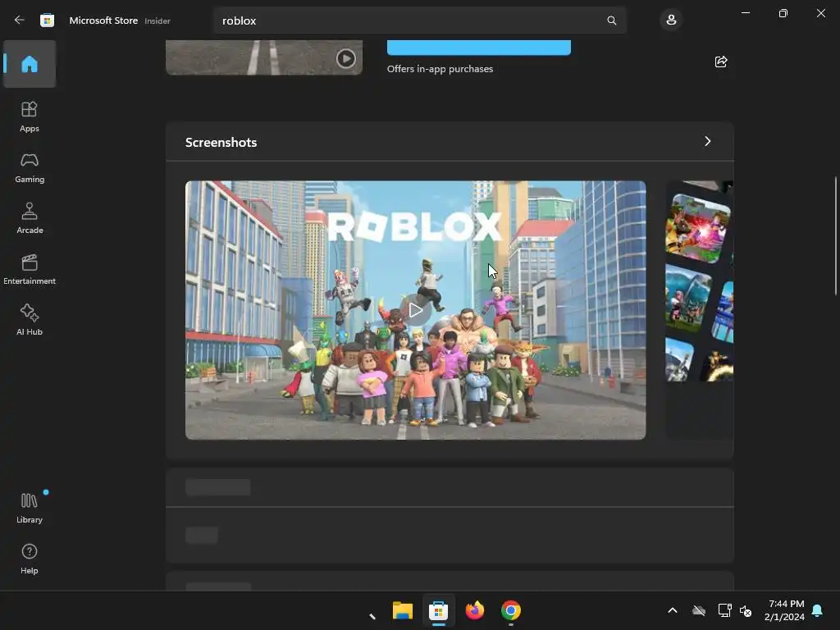The width and height of the screenshot is (840, 630).
Task: Open File Explorer from the taskbar
Action: tap(402, 610)
